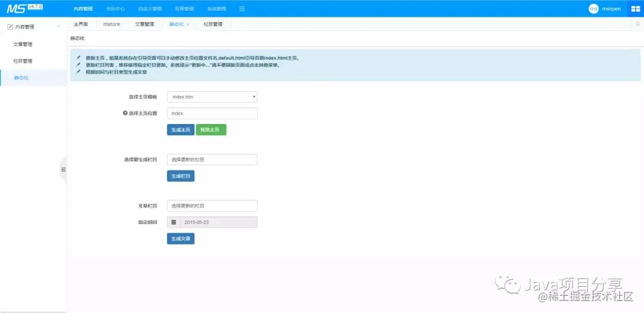
Task: Close the 静态化 tab with its x
Action: (188, 24)
